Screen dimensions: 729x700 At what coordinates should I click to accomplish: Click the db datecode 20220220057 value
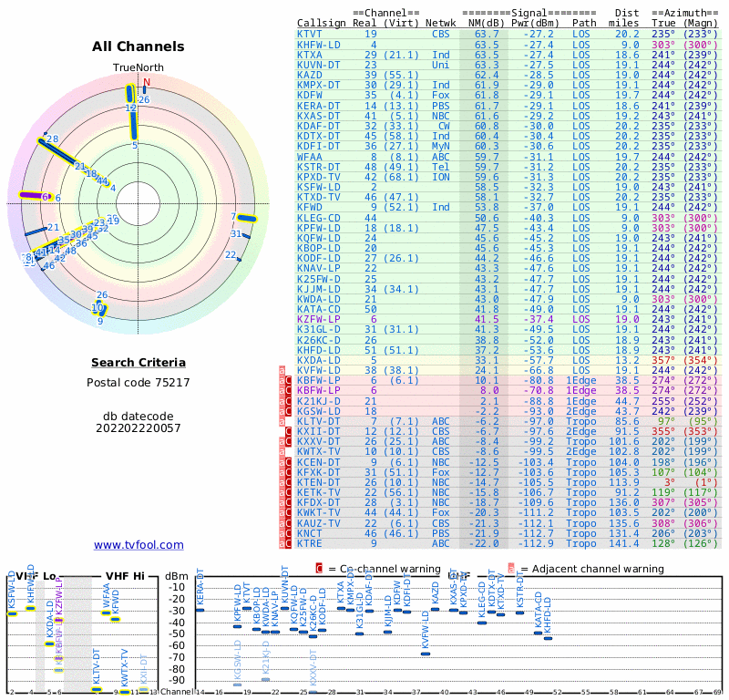tap(139, 427)
